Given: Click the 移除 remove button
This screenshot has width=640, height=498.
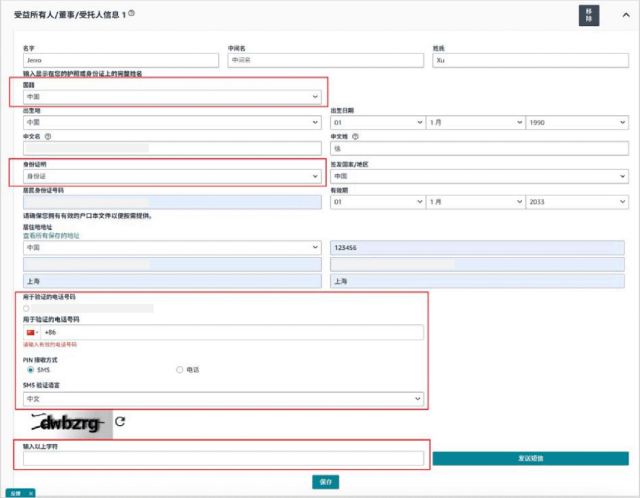Looking at the screenshot, I should pos(589,15).
